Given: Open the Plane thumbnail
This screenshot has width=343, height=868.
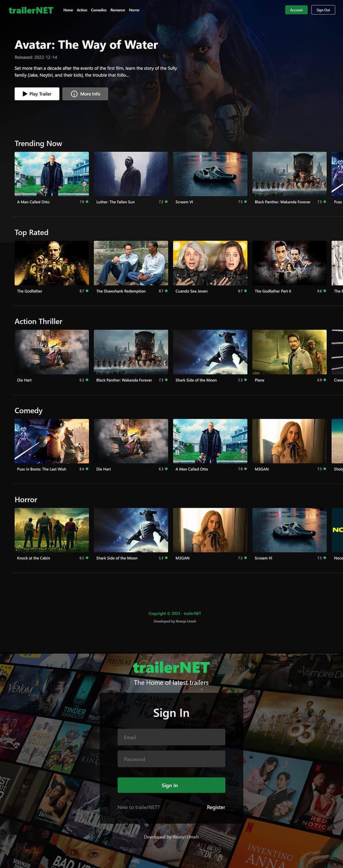Looking at the screenshot, I should coord(289,352).
